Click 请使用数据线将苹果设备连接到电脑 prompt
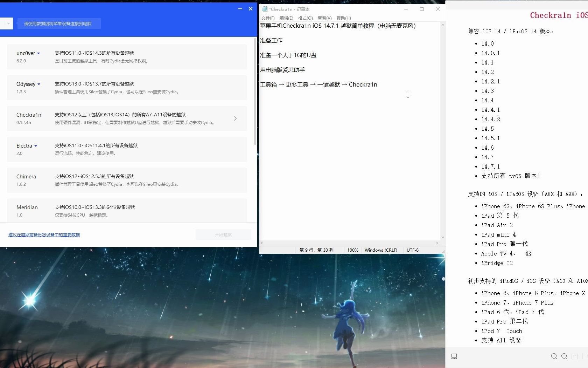The image size is (588, 368). [59, 23]
